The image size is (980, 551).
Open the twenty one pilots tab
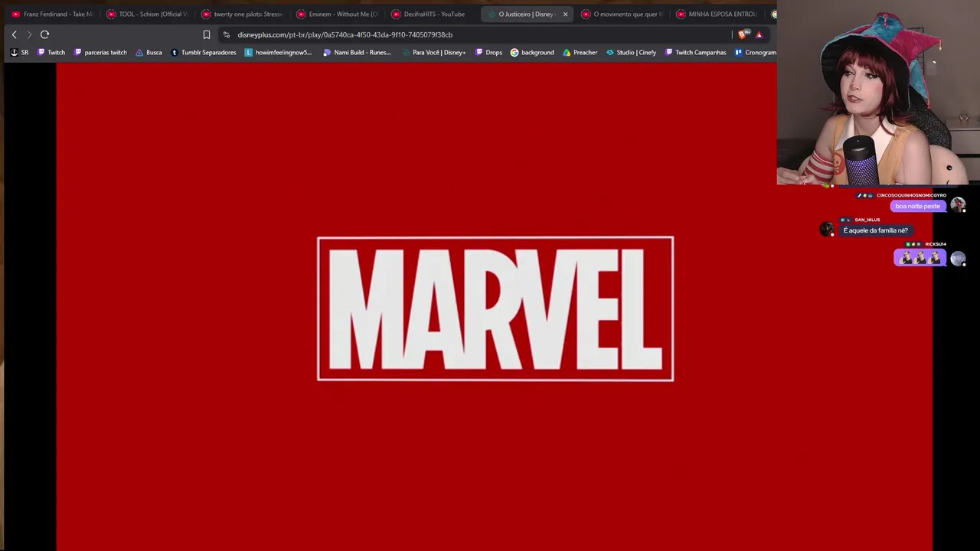click(242, 14)
